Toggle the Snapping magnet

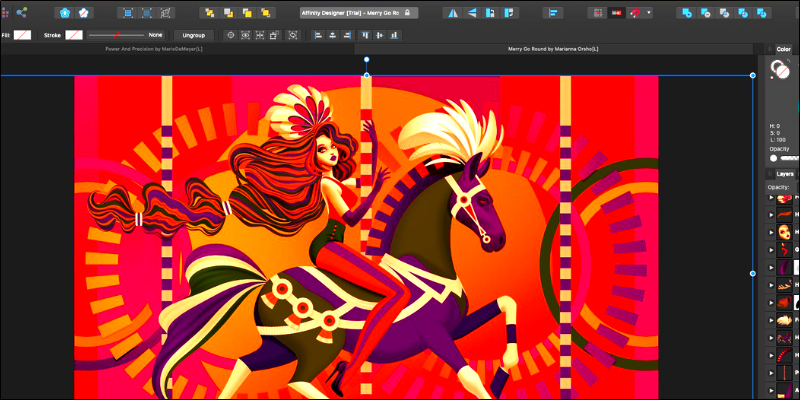[635, 13]
